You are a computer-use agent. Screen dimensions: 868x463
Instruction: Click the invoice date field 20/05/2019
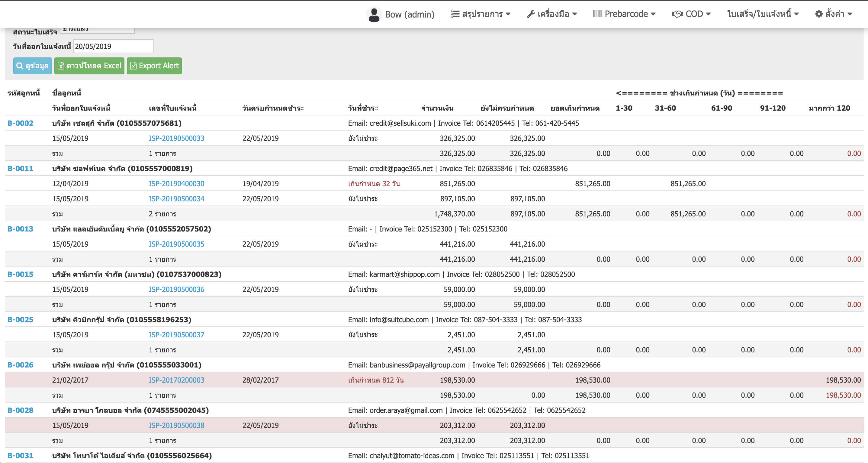113,47
